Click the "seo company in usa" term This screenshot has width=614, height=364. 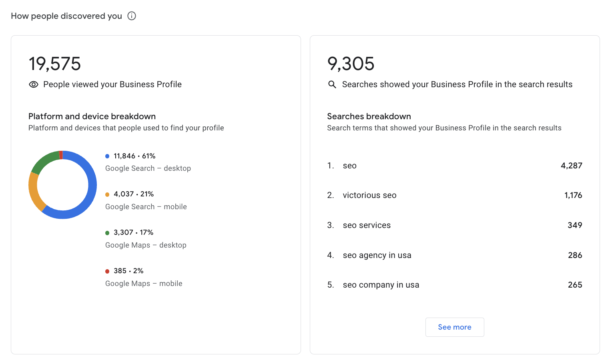381,285
